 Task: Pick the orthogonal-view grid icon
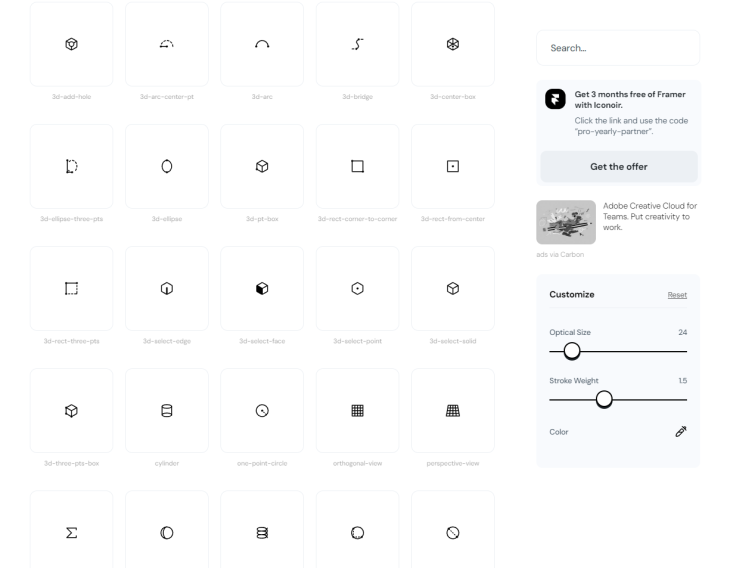click(x=357, y=410)
